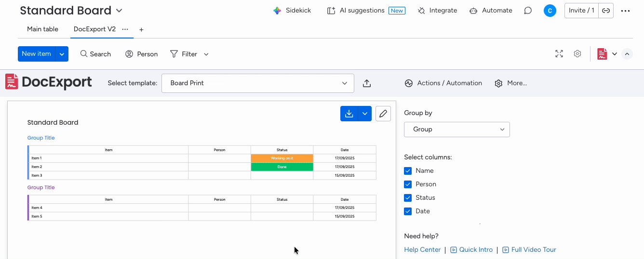Click the red DocExport app icon in toolbar
The width and height of the screenshot is (644, 259).
click(602, 54)
